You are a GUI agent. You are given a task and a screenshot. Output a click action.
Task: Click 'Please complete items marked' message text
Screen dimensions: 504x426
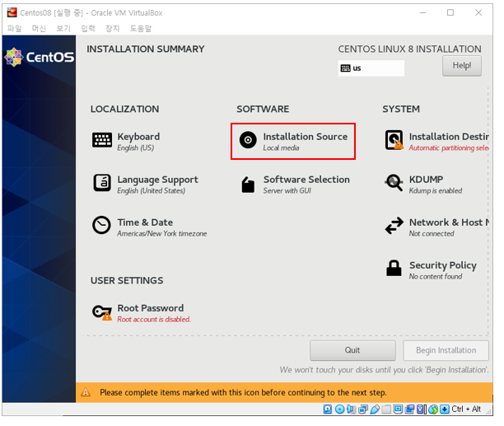[243, 392]
